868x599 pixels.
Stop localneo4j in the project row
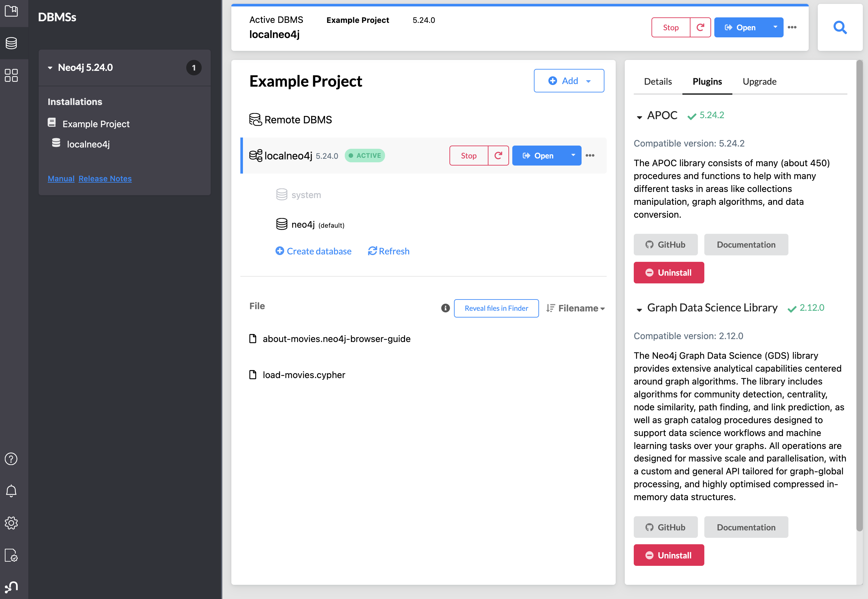468,155
